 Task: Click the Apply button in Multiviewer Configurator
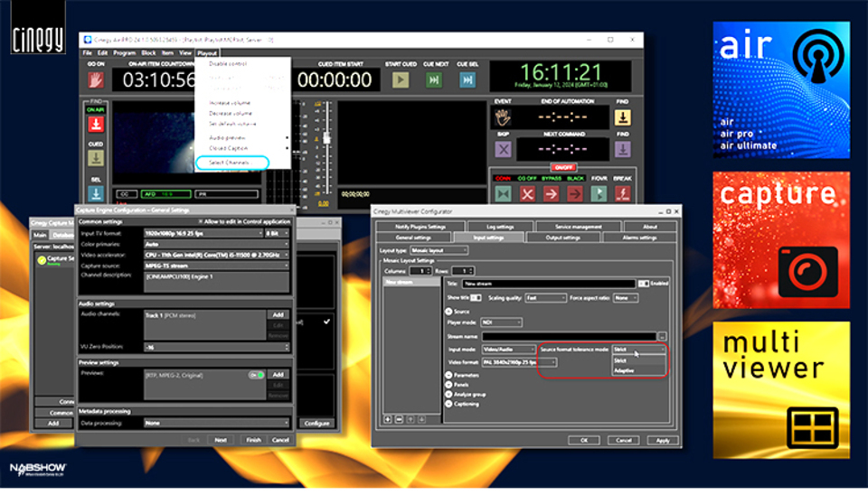click(663, 440)
